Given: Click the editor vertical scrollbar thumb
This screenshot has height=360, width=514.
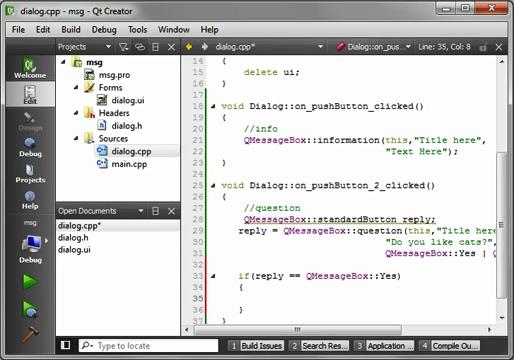Looking at the screenshot, I should coord(502,225).
